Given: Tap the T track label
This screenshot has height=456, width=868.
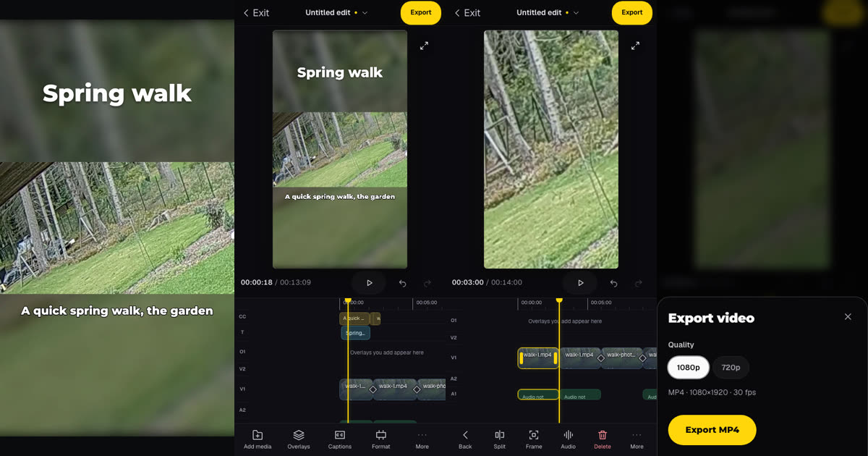Looking at the screenshot, I should click(242, 333).
